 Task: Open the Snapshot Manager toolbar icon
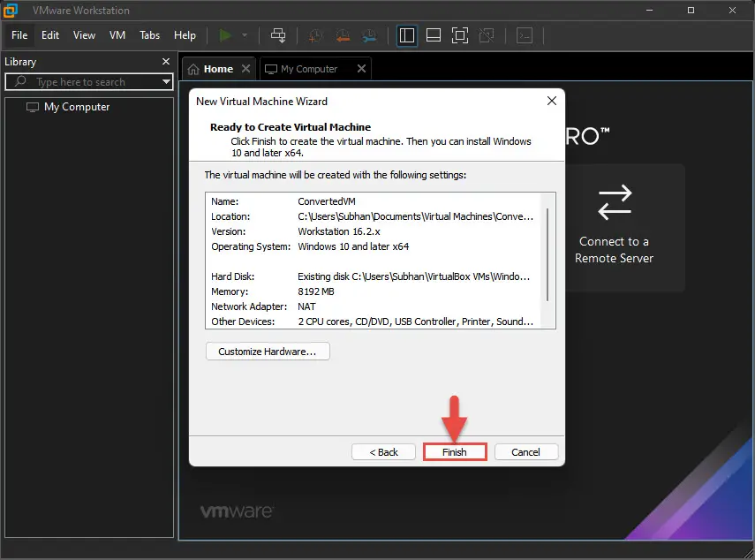[370, 35]
